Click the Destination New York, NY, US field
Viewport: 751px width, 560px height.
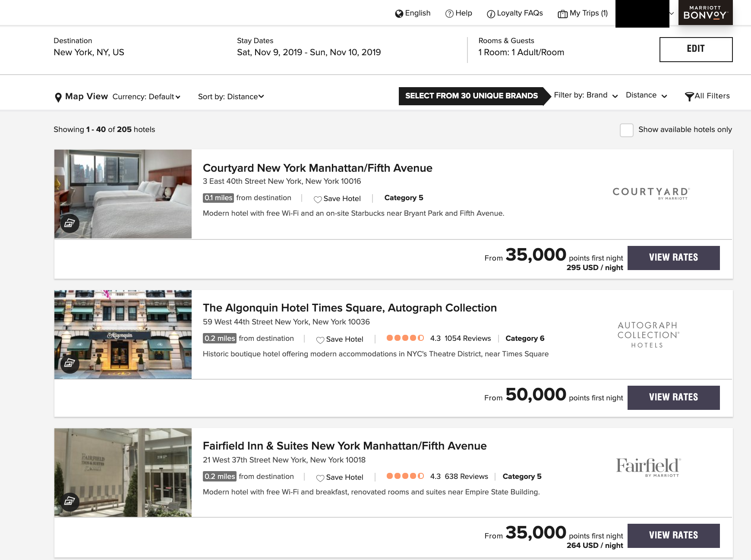(89, 47)
